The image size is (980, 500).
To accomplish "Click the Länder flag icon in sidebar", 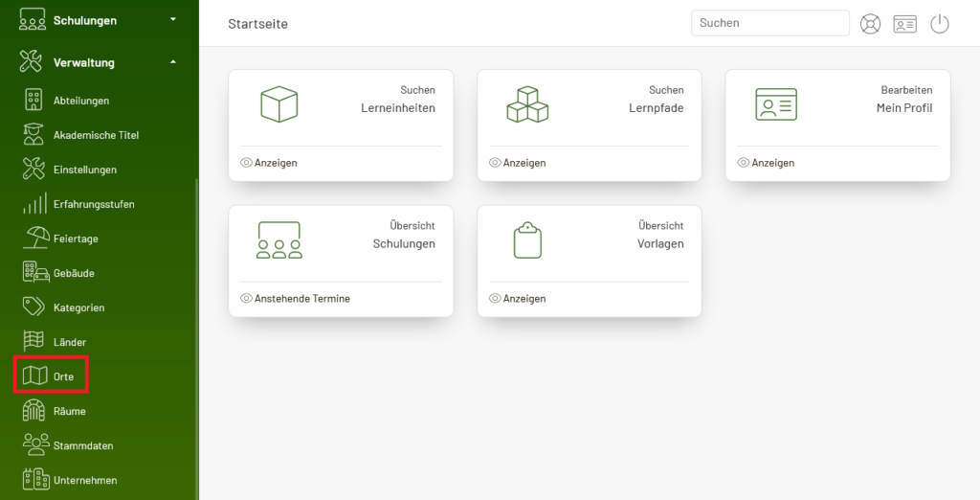I will pyautogui.click(x=33, y=342).
